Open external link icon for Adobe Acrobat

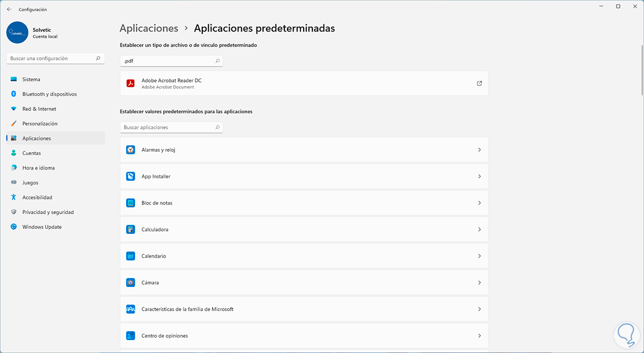coord(479,83)
